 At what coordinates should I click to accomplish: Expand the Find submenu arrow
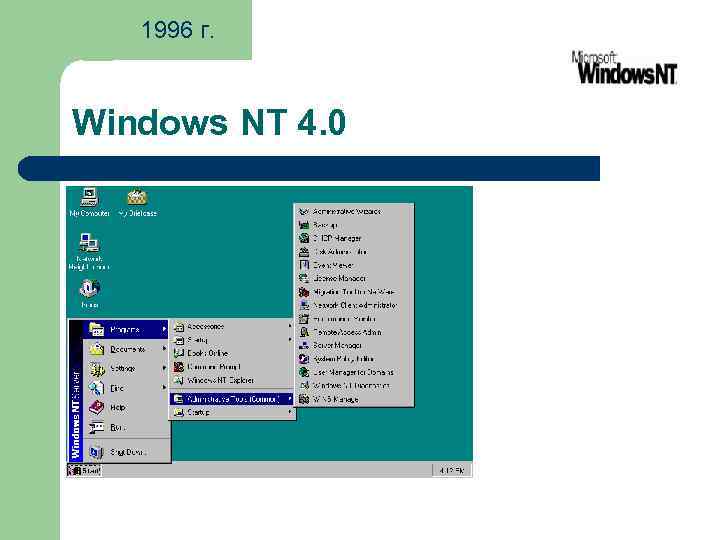[x=164, y=388]
